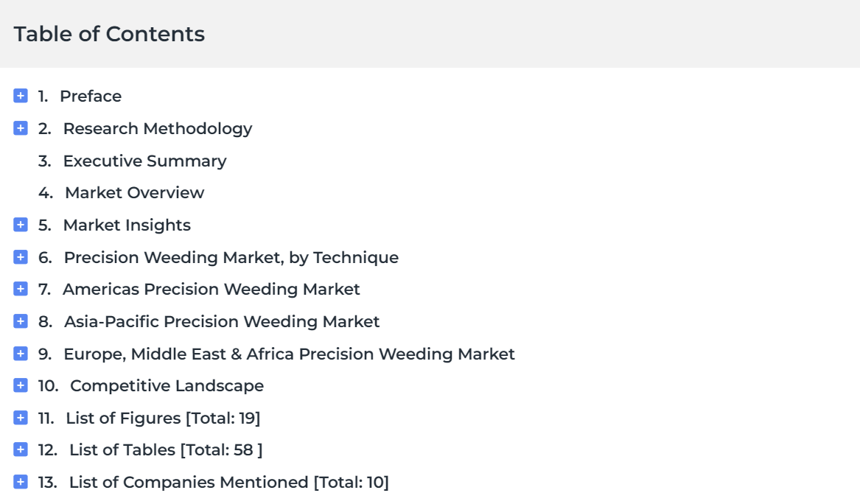Expand Competitive Landscape plus icon

[21, 385]
